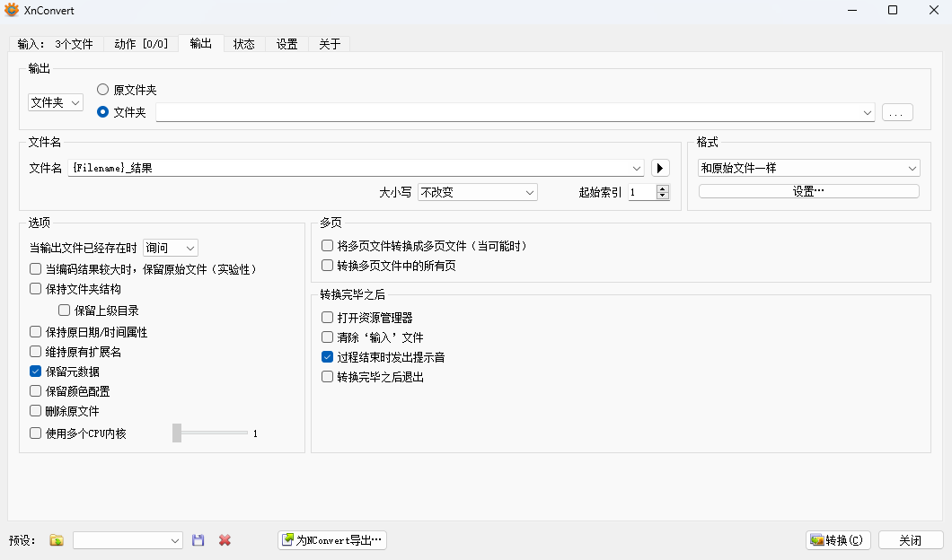Screen dimensions: 952x560
Task: Toggle 过程结束时发出提示音 checkbox
Action: pos(328,357)
